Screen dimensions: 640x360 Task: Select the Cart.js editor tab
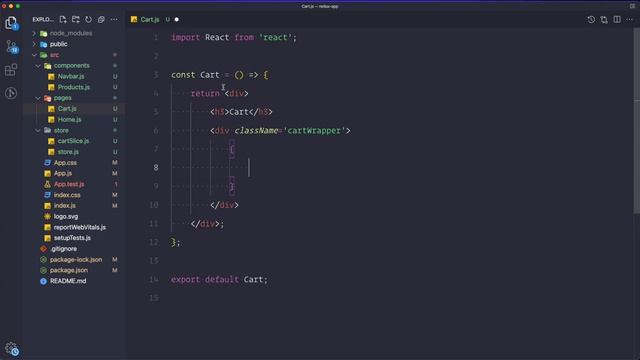coord(150,20)
